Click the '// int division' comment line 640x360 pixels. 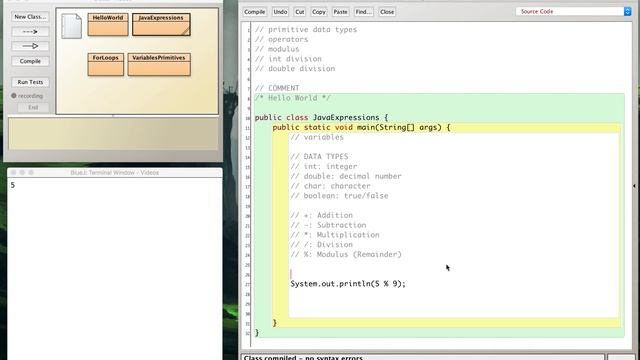click(x=288, y=59)
